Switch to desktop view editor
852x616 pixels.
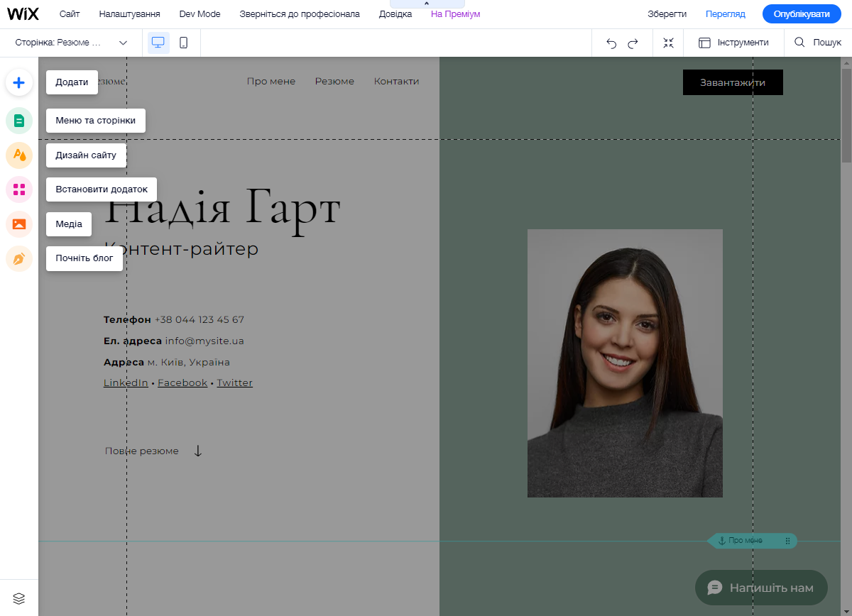tap(158, 43)
